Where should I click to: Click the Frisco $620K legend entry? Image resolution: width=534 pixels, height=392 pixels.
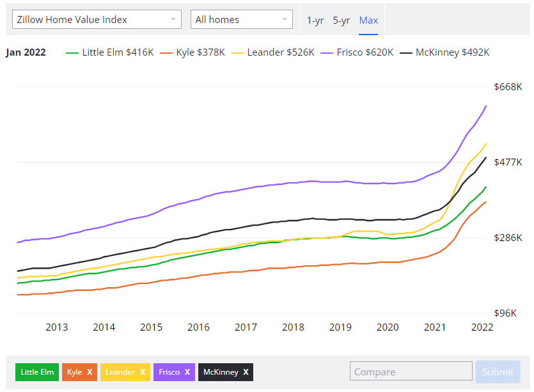click(x=357, y=52)
